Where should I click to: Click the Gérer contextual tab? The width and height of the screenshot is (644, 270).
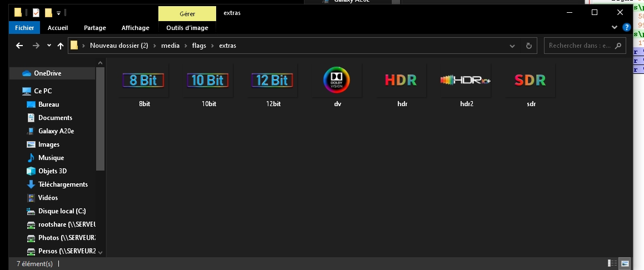click(x=187, y=14)
